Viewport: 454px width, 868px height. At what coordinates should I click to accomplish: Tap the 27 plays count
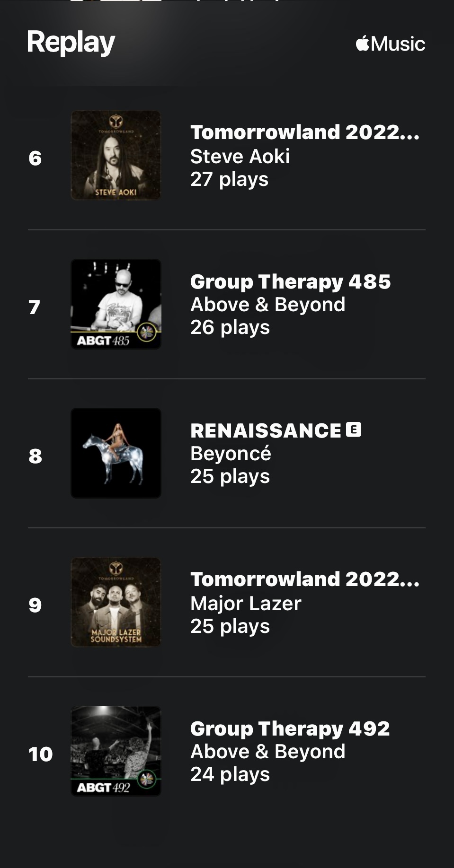[x=229, y=179]
